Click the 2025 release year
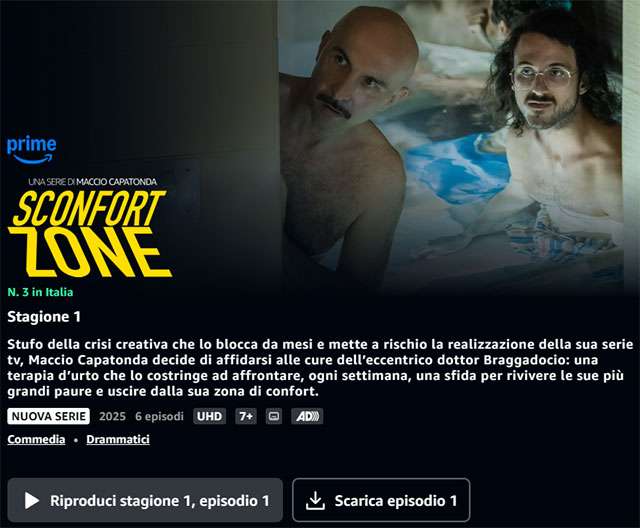This screenshot has width=640, height=528. pyautogui.click(x=113, y=416)
